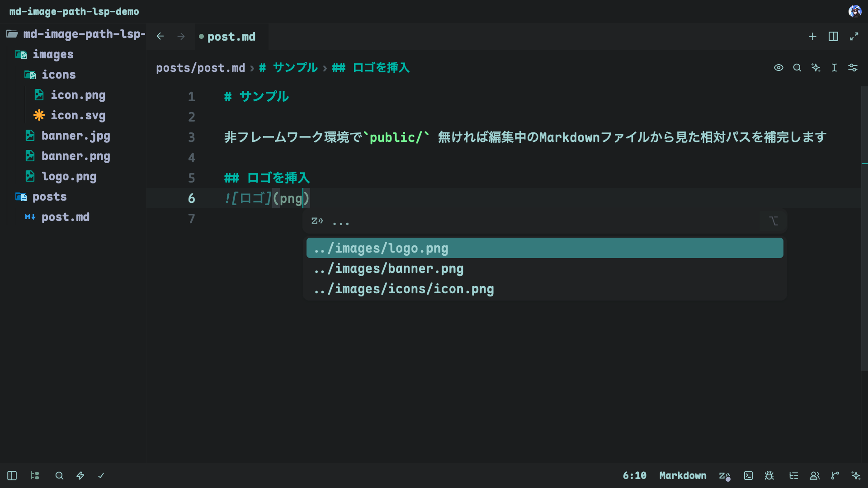Choose ../images/logo.png completion
The width and height of the screenshot is (868, 488).
click(545, 248)
